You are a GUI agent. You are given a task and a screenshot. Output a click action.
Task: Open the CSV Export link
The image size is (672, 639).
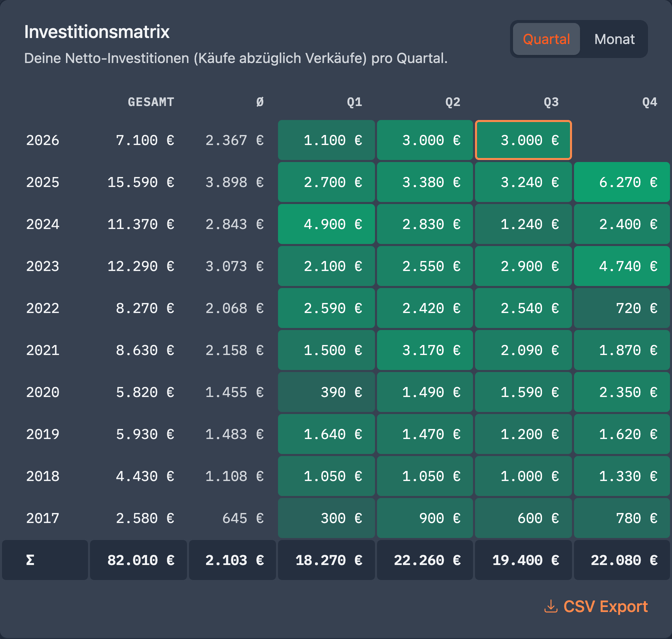click(596, 607)
